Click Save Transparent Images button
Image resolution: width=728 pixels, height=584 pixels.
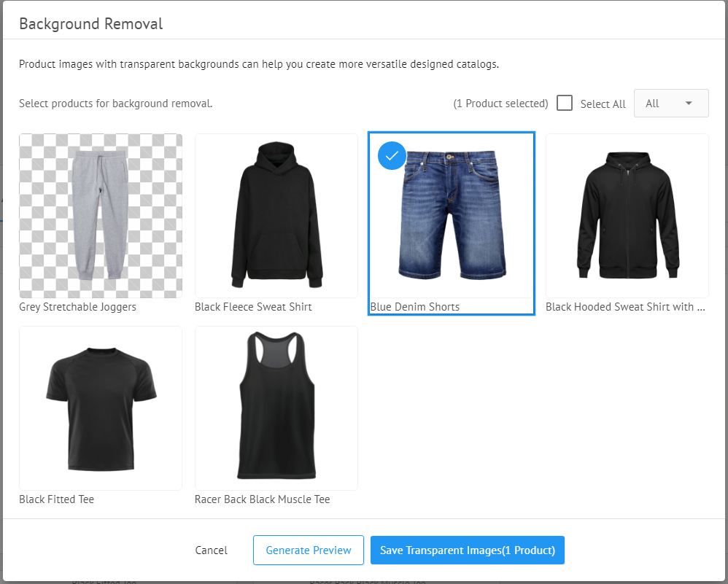[467, 550]
